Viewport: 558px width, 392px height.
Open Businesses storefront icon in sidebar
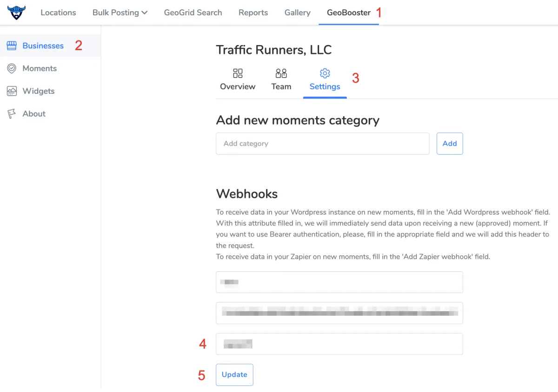click(x=12, y=46)
